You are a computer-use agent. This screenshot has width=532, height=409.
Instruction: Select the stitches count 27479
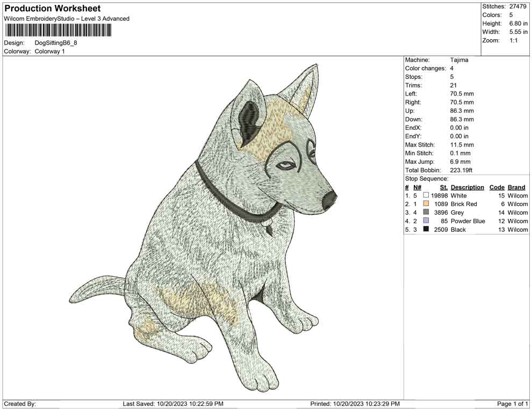point(517,6)
